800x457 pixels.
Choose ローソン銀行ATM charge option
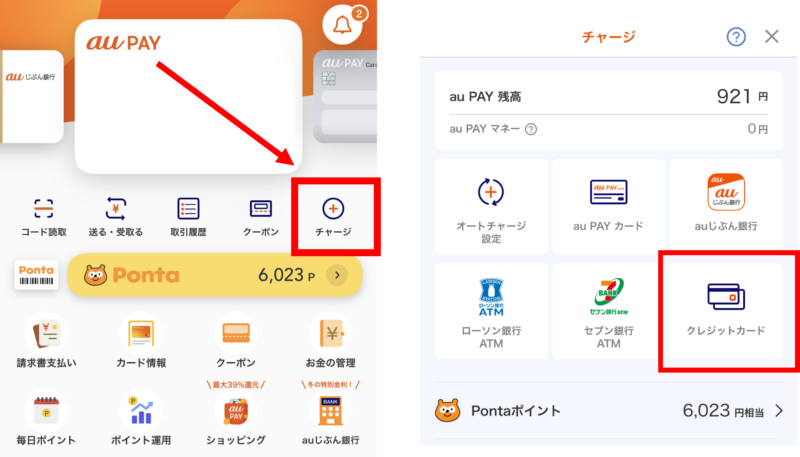[x=491, y=308]
